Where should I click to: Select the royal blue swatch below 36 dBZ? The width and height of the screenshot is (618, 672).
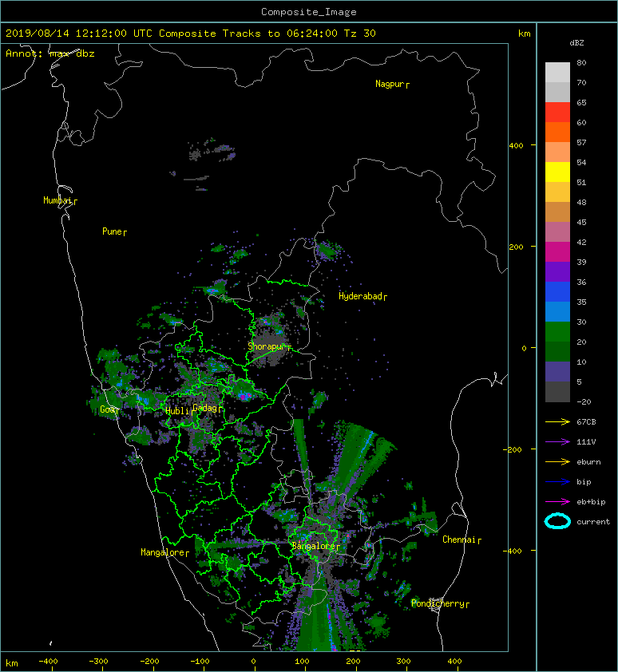(x=557, y=292)
